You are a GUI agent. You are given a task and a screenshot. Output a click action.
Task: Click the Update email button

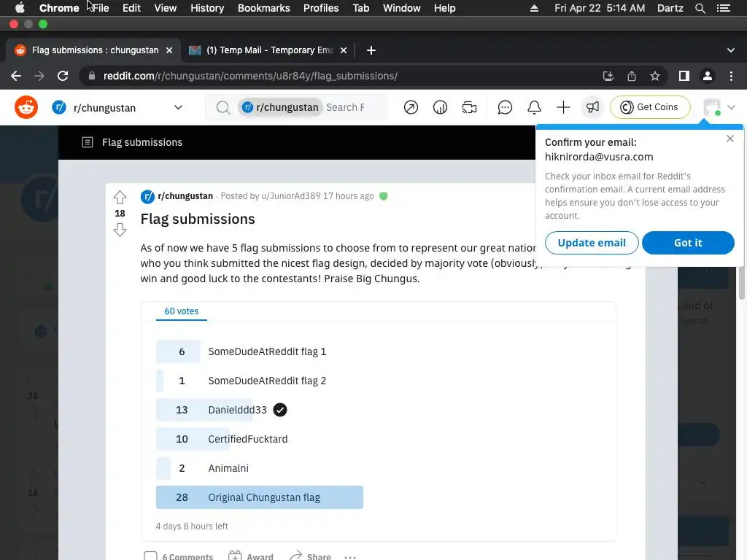click(x=592, y=243)
